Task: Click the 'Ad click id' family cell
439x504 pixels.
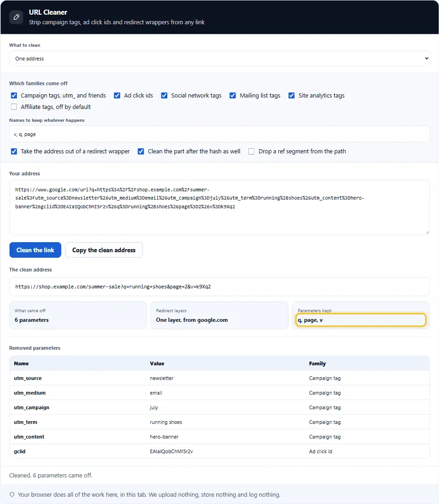Action: tap(321, 451)
